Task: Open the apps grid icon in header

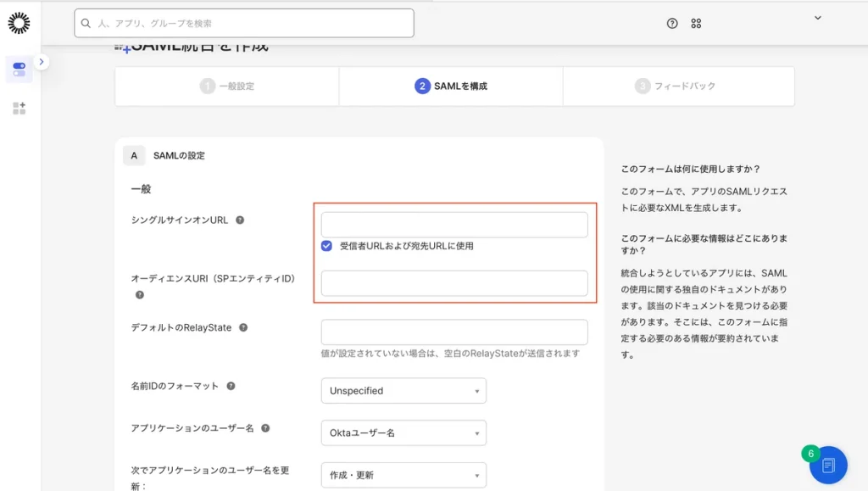Action: (x=696, y=24)
